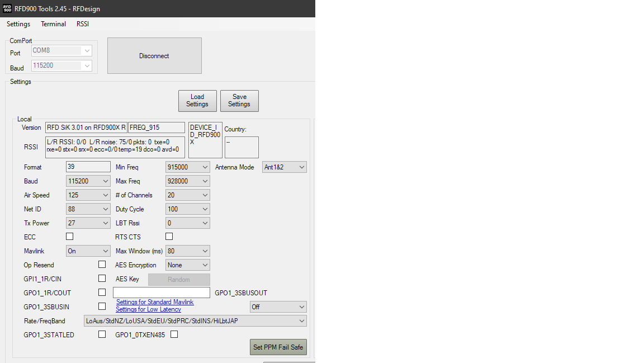
Task: Expand the Duty Cycle dropdown
Action: [188, 209]
